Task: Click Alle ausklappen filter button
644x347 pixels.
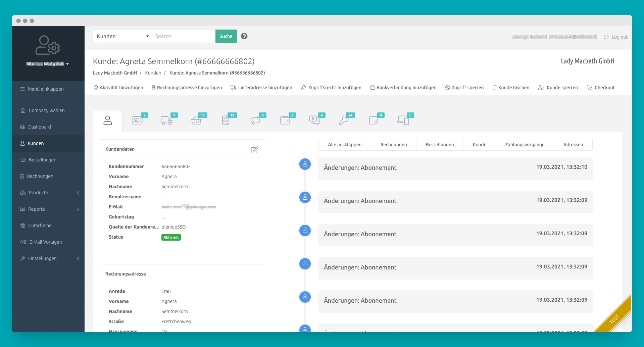Action: (345, 145)
